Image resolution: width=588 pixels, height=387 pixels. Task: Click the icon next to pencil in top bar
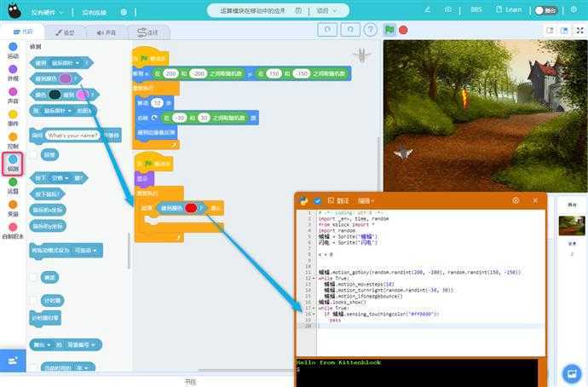coord(447,9)
